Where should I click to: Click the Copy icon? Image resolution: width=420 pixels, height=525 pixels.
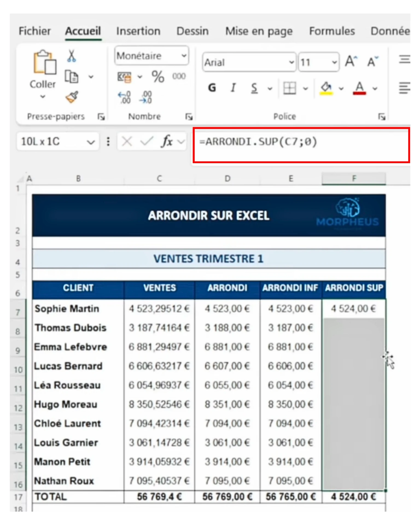coord(71,77)
